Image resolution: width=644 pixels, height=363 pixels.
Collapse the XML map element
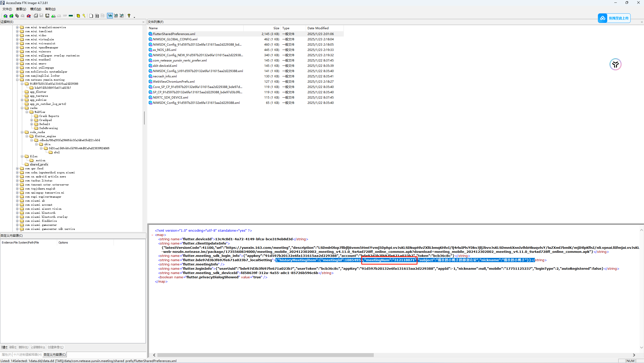tap(153, 235)
